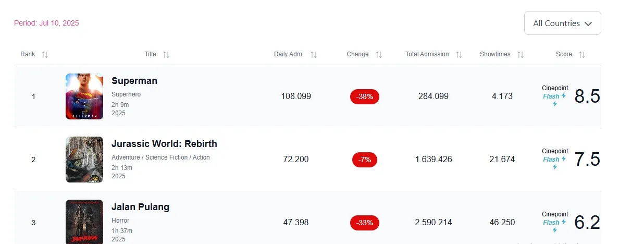Screen dimensions: 644x244
Task: Click the Flash lightning icon for Superman
Action: coord(564,96)
